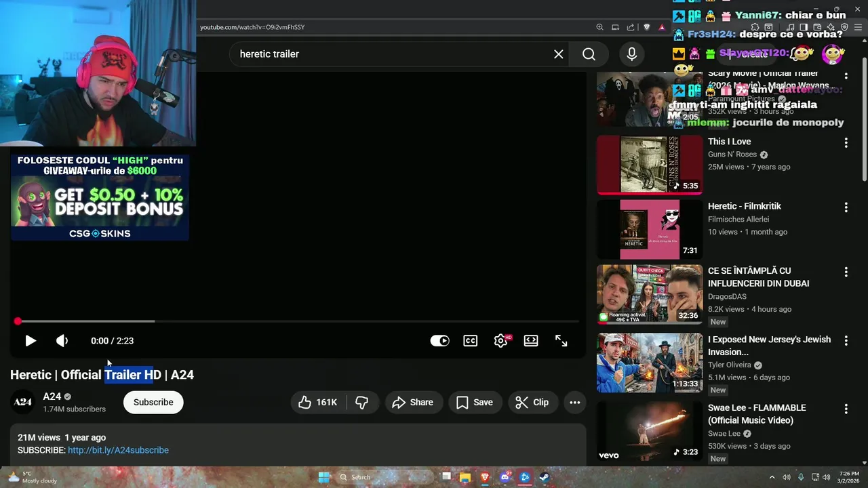Open the 'This I Love' title
This screenshot has width=868, height=488.
tap(729, 142)
